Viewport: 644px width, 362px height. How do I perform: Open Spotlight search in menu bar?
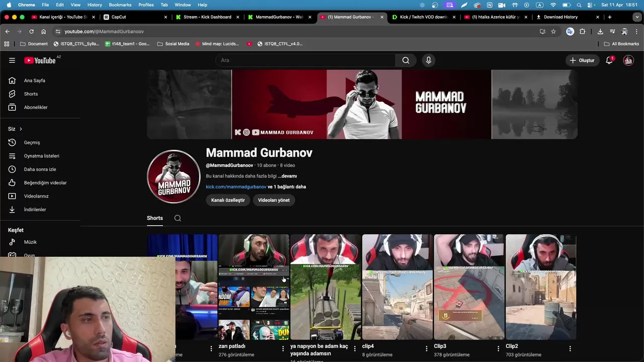click(579, 5)
